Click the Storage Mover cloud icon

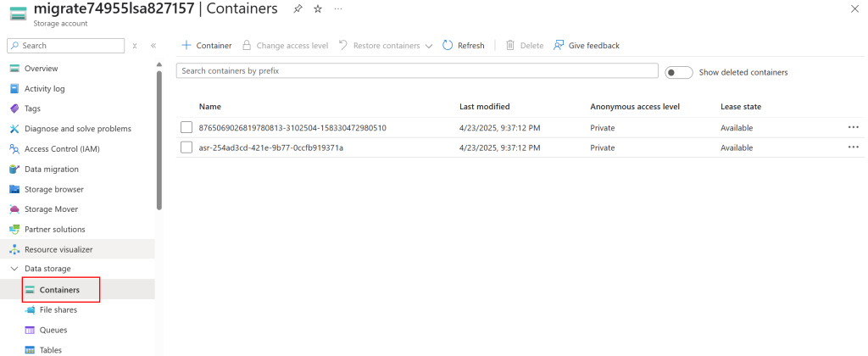pyautogui.click(x=14, y=209)
